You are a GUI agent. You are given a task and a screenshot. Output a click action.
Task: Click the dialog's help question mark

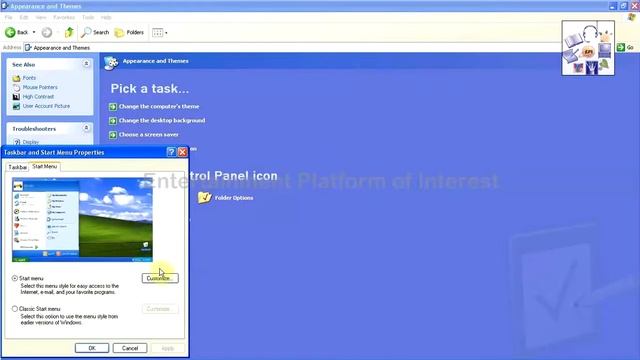[x=171, y=152]
